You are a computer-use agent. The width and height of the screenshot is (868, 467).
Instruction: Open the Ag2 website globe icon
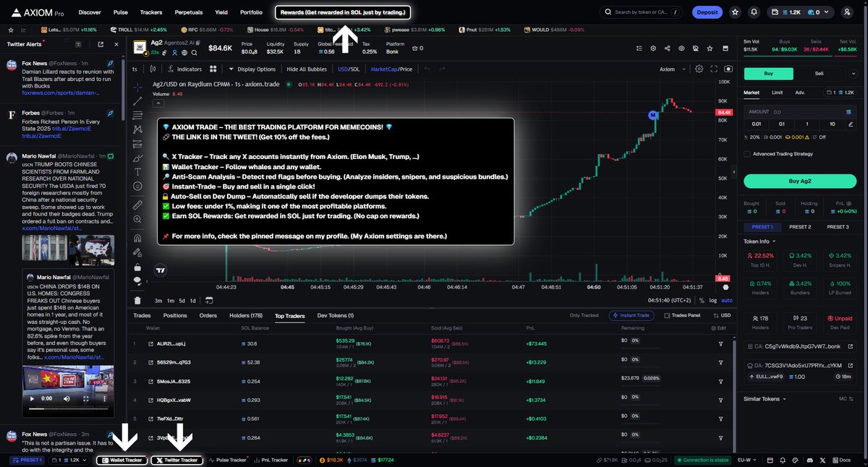click(x=185, y=53)
